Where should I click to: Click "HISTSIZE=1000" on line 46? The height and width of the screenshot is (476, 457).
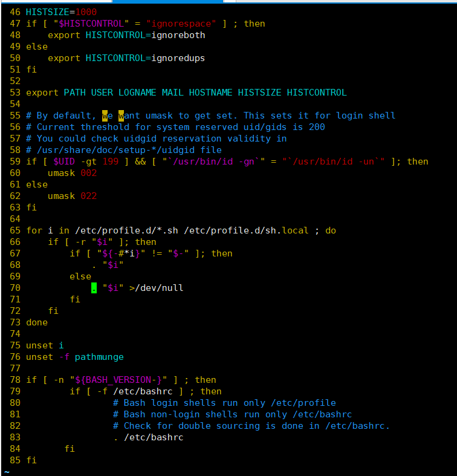61,12
